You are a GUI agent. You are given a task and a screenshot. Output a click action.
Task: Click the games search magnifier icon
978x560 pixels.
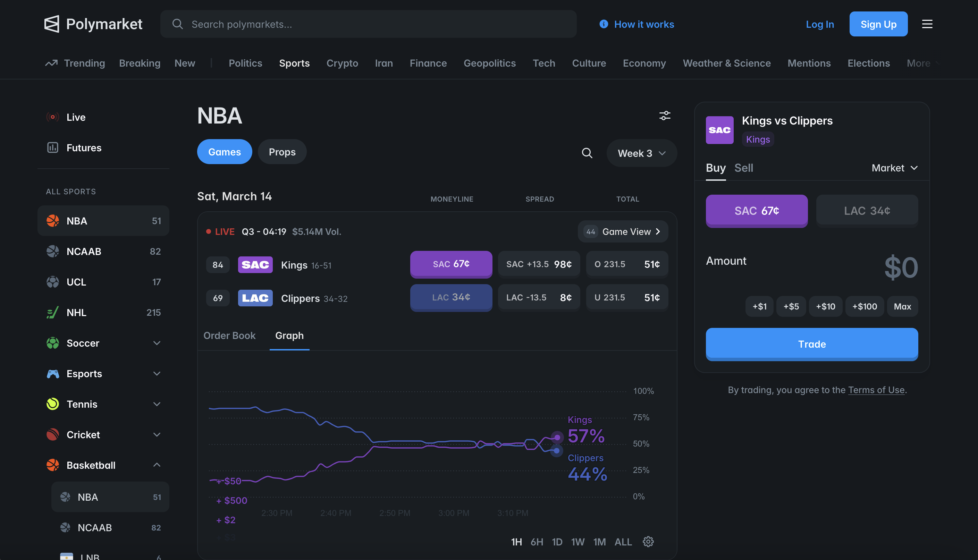(x=587, y=153)
